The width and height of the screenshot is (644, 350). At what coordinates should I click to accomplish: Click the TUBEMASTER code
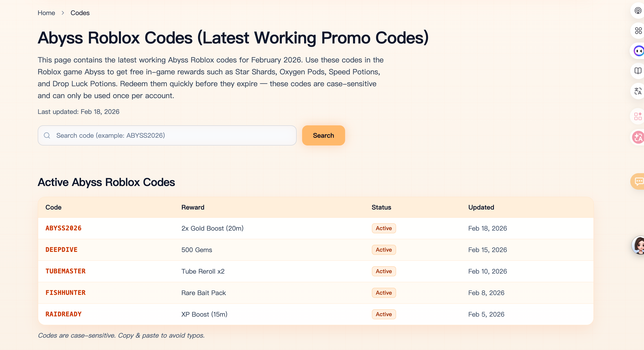tap(65, 271)
